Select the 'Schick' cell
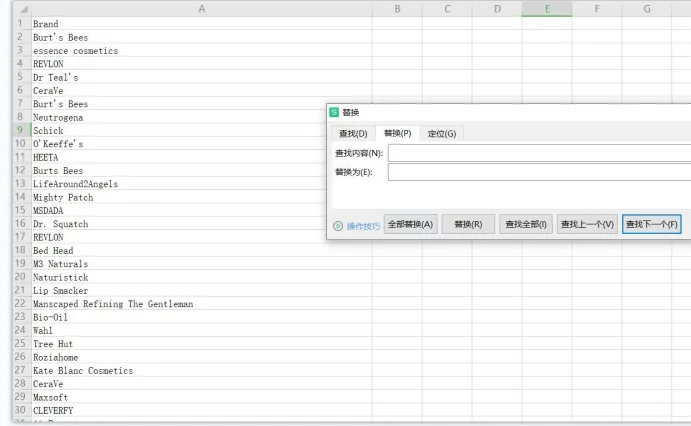 (x=178, y=130)
